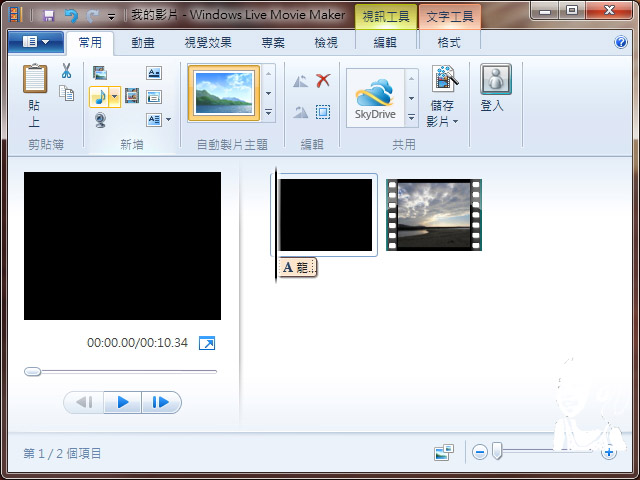Expand the share gallery list
The width and height of the screenshot is (640, 480).
(x=411, y=118)
